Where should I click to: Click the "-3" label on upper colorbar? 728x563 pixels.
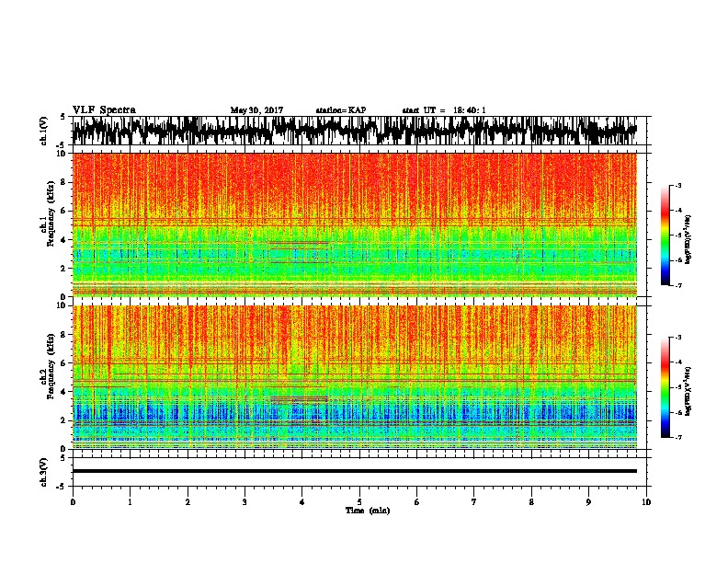coord(678,186)
